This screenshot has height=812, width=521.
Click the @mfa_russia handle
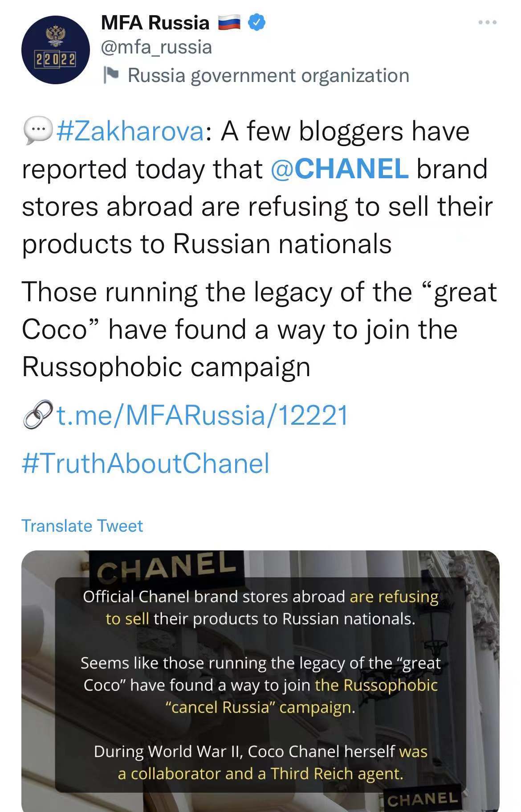[156, 47]
